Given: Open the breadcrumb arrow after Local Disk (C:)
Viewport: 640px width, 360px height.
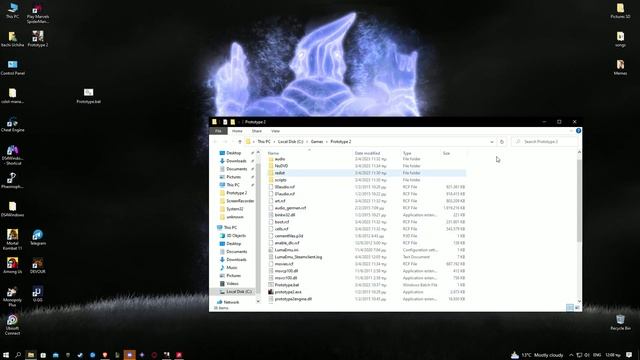Looking at the screenshot, I should (307, 142).
